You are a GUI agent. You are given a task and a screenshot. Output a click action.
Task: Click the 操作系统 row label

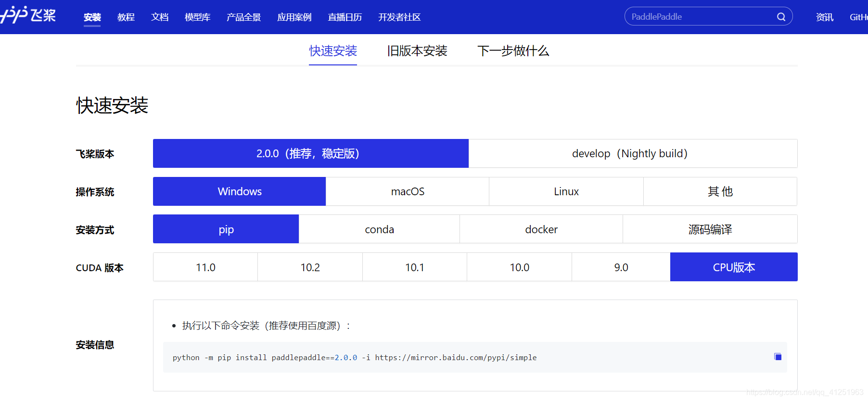(95, 192)
